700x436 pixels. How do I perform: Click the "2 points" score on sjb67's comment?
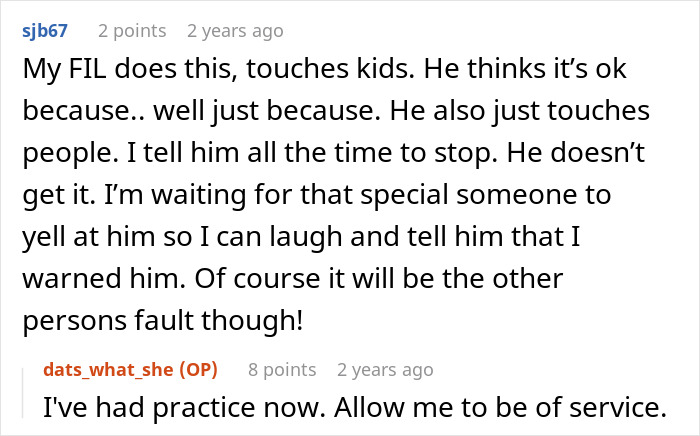click(132, 31)
